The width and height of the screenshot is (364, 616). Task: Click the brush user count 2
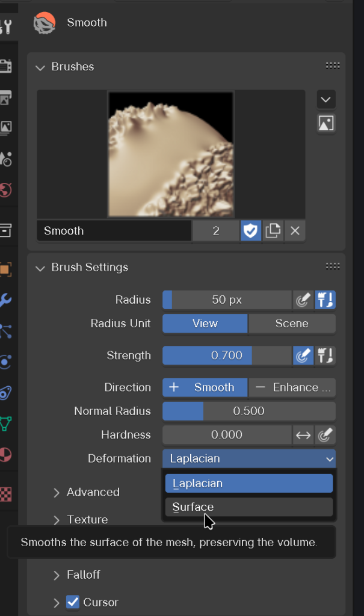tap(216, 230)
